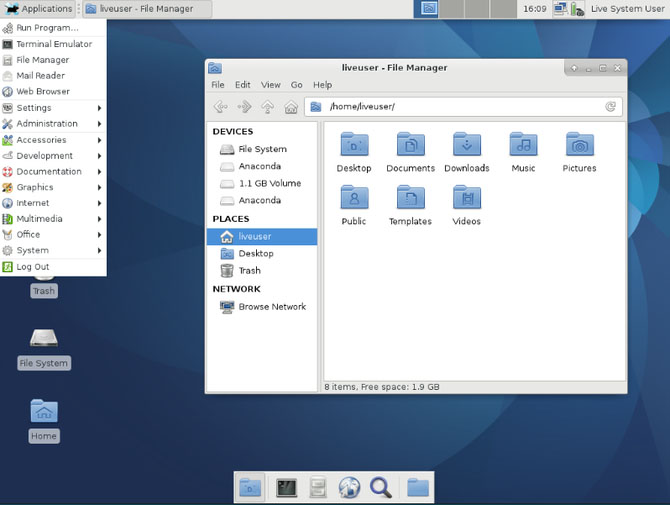Click the magnifier search icon in dock
Viewport: 670px width, 505px height.
point(380,487)
